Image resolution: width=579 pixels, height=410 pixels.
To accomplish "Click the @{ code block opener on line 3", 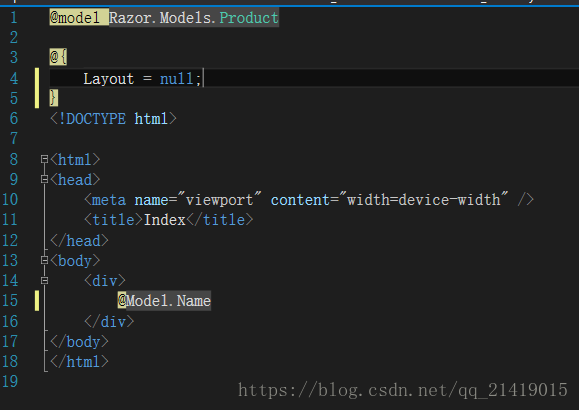I will click(58, 57).
